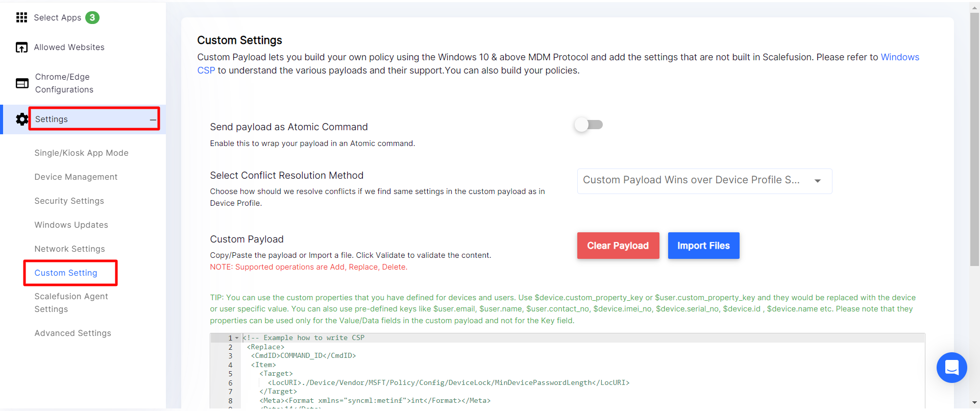980x411 pixels.
Task: Click the Import Files button
Action: pos(703,246)
